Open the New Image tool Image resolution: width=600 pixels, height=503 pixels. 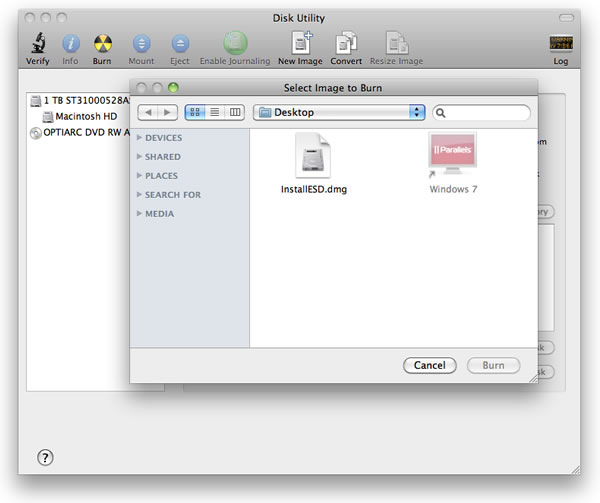point(301,44)
